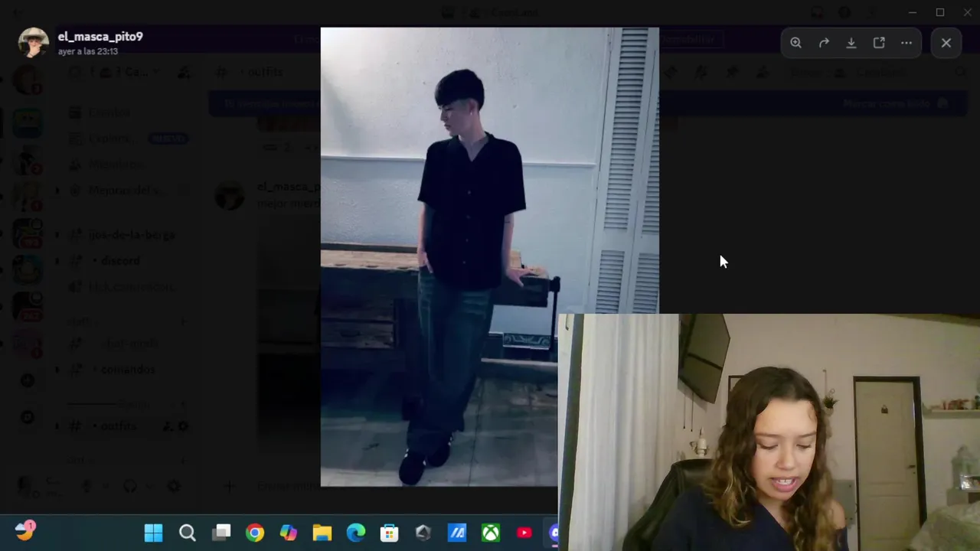Click the username el_masca_pito9
Screen dimensions: 980x551
coord(100,37)
